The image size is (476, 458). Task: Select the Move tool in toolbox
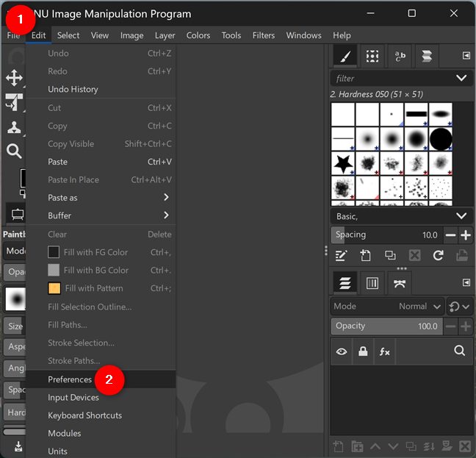[x=14, y=78]
